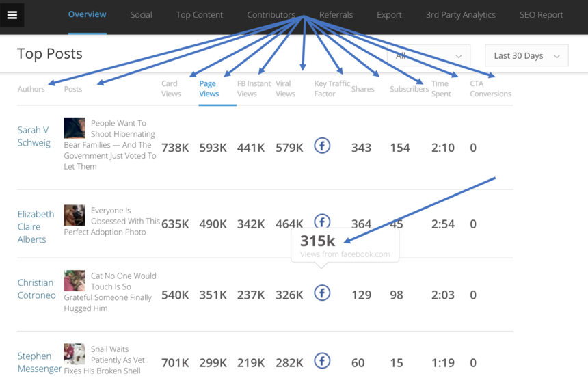Sort by the Page Views column

209,89
